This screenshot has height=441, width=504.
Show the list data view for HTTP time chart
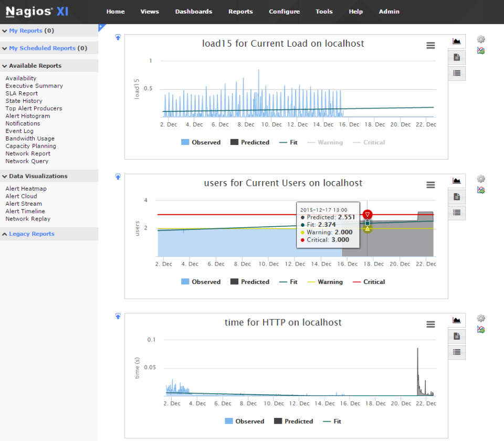click(456, 352)
